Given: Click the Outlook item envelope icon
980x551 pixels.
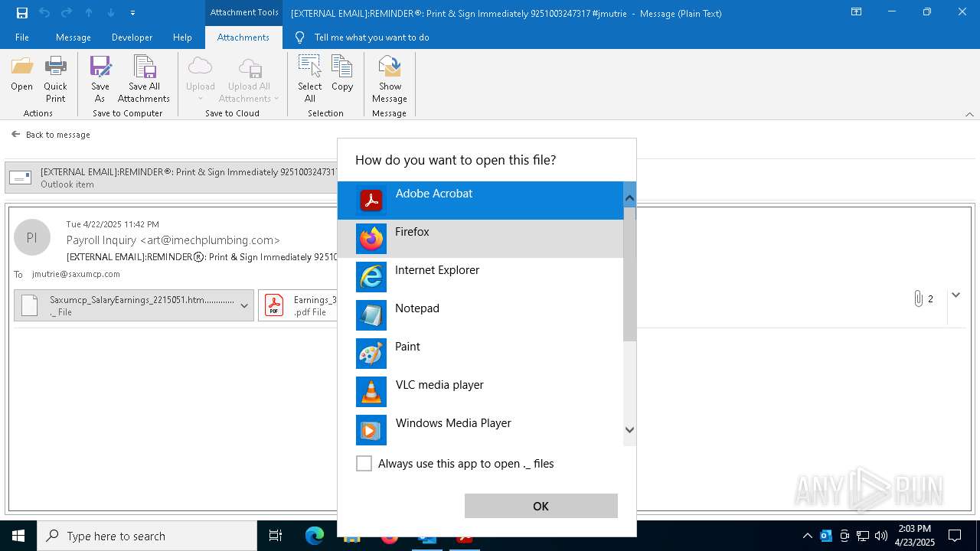Looking at the screenshot, I should point(21,178).
